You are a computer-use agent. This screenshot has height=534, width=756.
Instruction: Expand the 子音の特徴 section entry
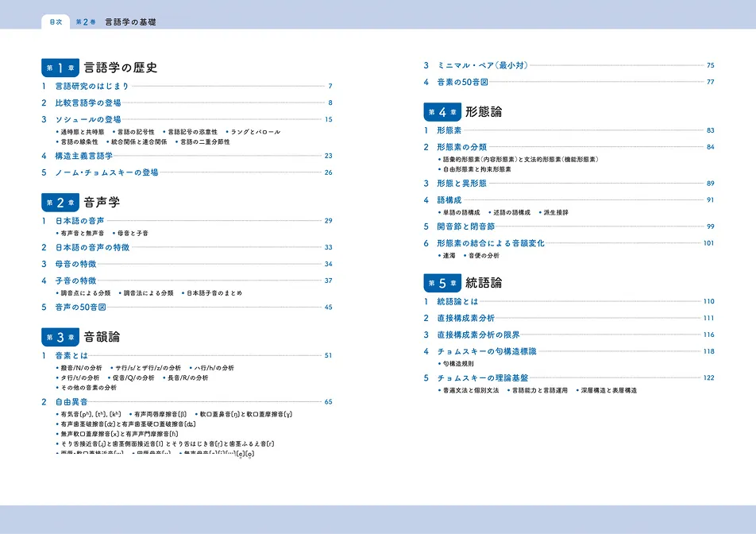coord(79,280)
